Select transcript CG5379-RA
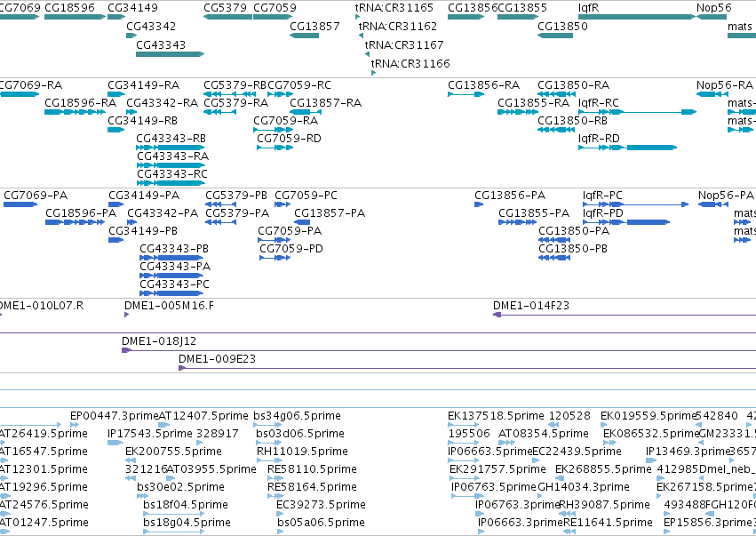This screenshot has width=756, height=536. [x=236, y=103]
